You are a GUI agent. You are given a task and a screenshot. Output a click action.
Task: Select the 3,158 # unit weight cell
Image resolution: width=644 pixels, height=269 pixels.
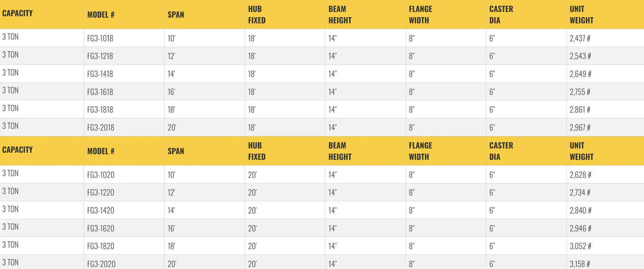coord(580,264)
